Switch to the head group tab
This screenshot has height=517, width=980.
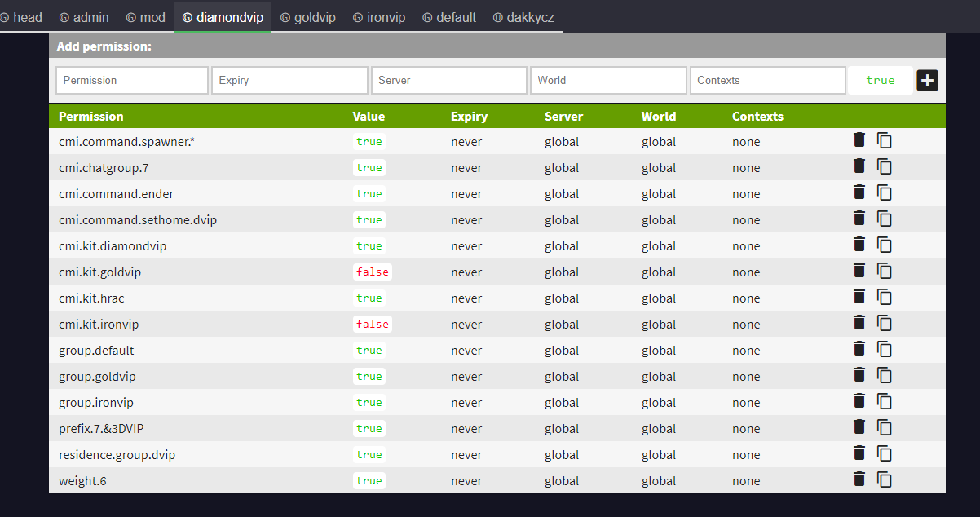(x=22, y=17)
